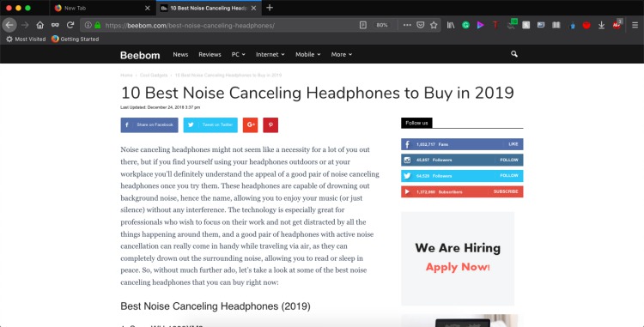Follow Beebom on Twitter bar
Screen dimensions: 644x327
point(462,176)
